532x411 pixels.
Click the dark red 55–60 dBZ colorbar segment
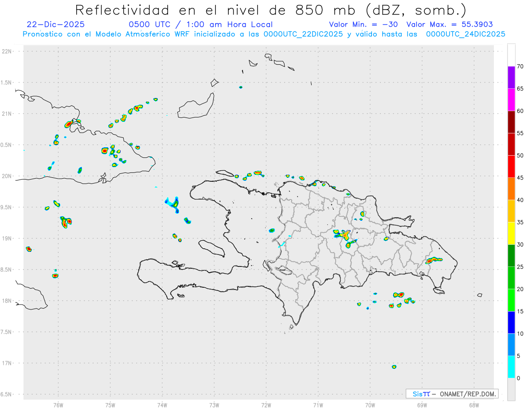[x=511, y=122]
